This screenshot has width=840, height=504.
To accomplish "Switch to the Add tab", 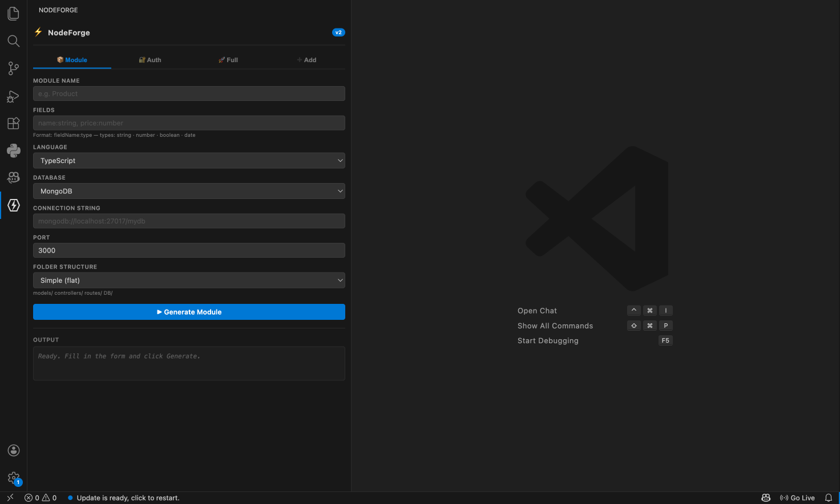I will [306, 60].
